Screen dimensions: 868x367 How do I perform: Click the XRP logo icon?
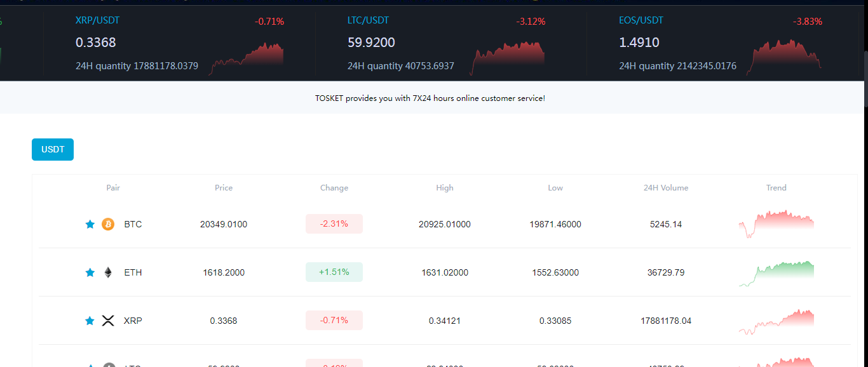(108, 321)
